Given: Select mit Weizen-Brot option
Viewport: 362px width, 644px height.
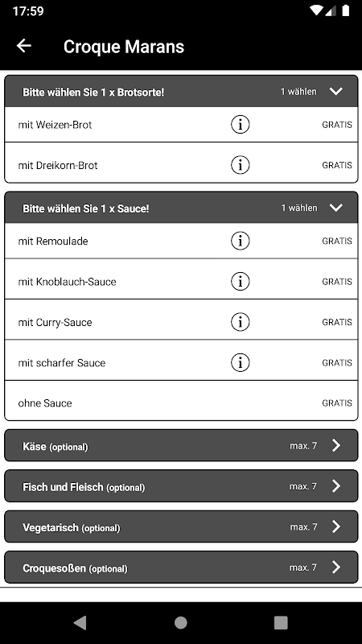Looking at the screenshot, I should 181,125.
